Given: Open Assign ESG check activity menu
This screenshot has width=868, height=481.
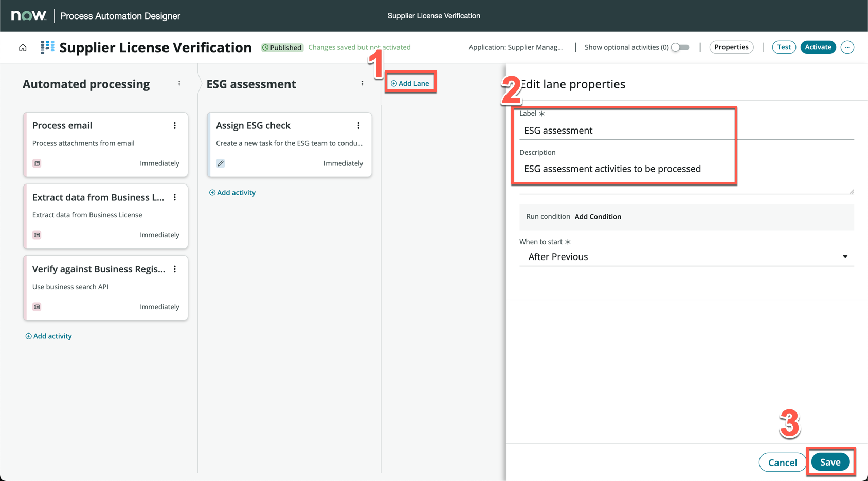Looking at the screenshot, I should 358,126.
